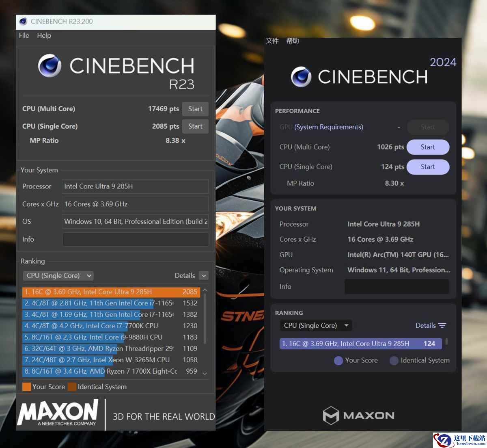
Task: Click the Cinebench 2024 sphere logo
Action: pos(302,77)
